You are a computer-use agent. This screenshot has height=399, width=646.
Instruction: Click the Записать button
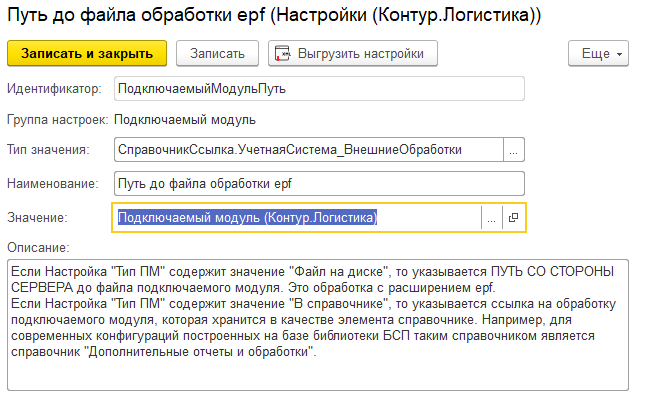pyautogui.click(x=217, y=53)
